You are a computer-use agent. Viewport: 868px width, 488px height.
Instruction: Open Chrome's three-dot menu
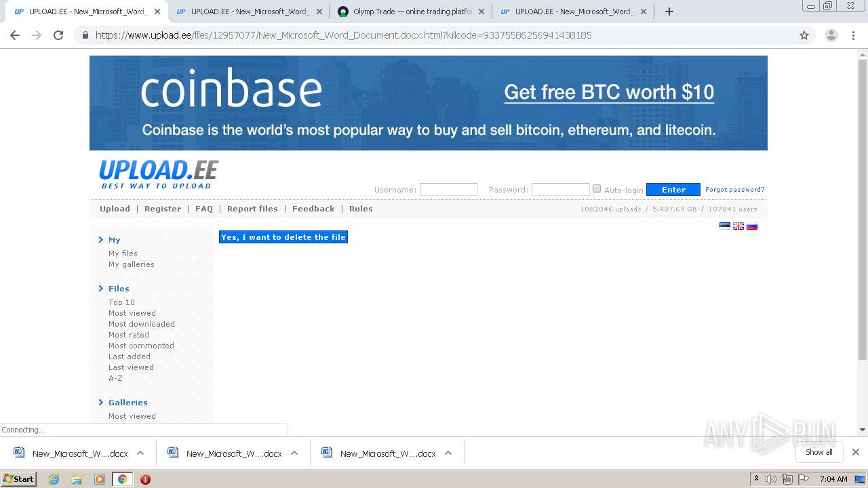pos(854,35)
